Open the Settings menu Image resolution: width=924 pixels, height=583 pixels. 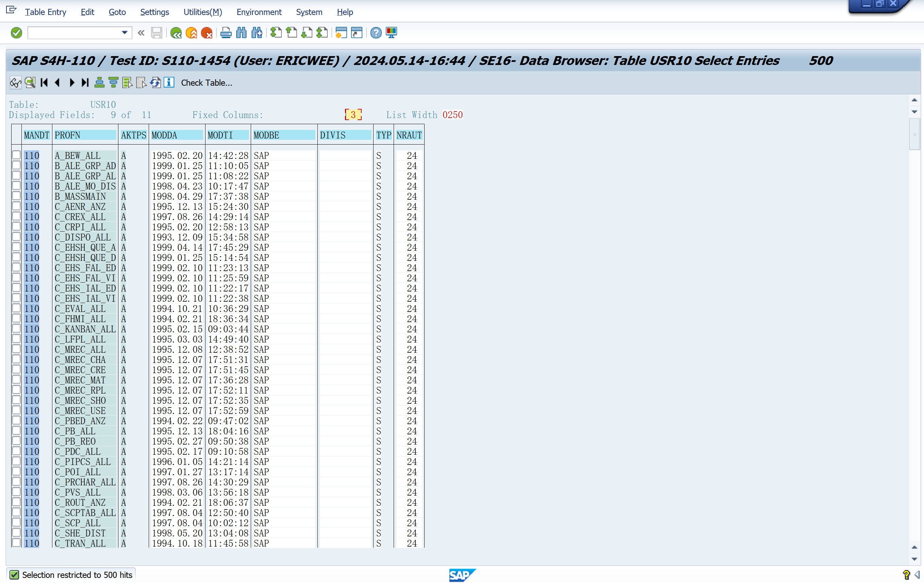tap(154, 12)
